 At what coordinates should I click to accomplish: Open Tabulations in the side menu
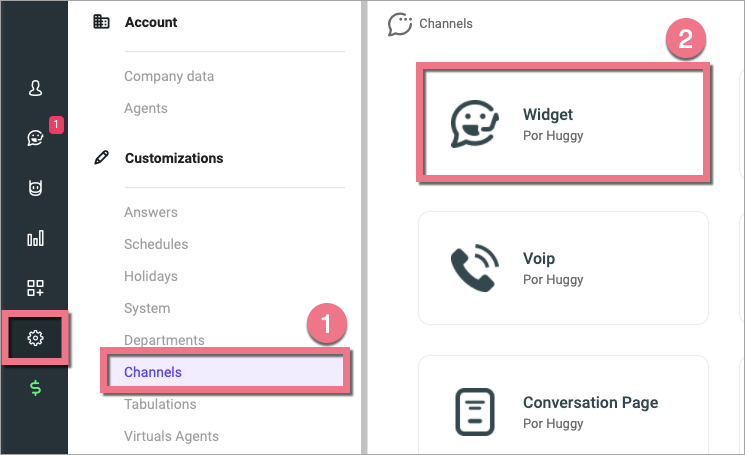pyautogui.click(x=160, y=404)
